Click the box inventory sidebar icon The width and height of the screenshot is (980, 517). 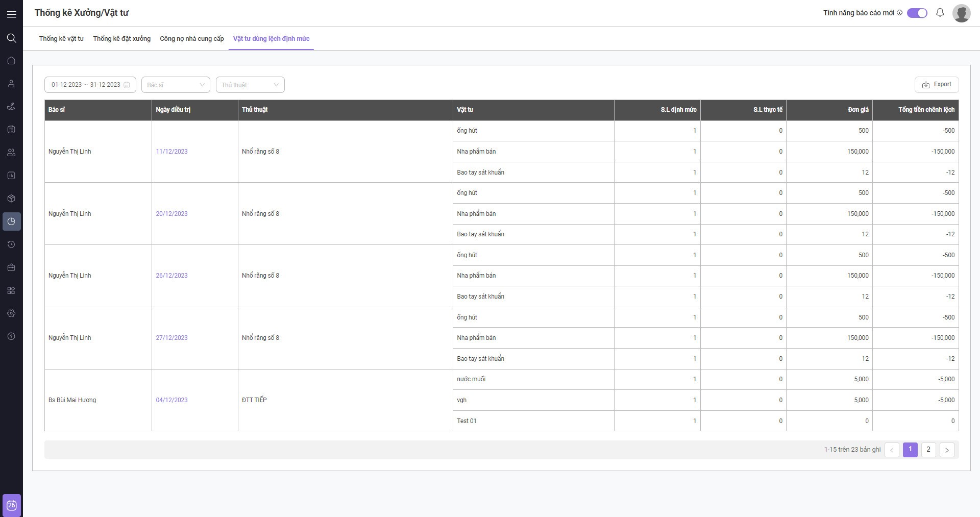pos(11,199)
